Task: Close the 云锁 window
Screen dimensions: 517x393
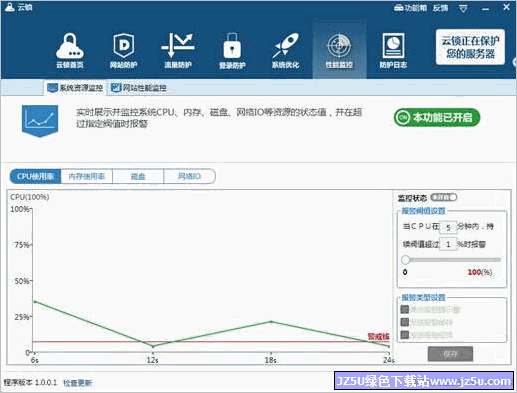Action: pyautogui.click(x=506, y=7)
